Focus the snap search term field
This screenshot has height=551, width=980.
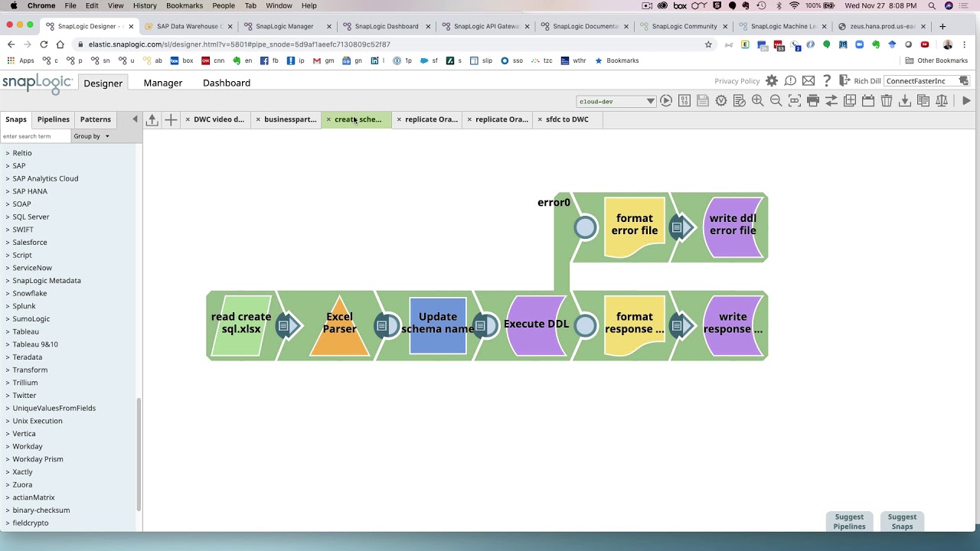click(35, 136)
